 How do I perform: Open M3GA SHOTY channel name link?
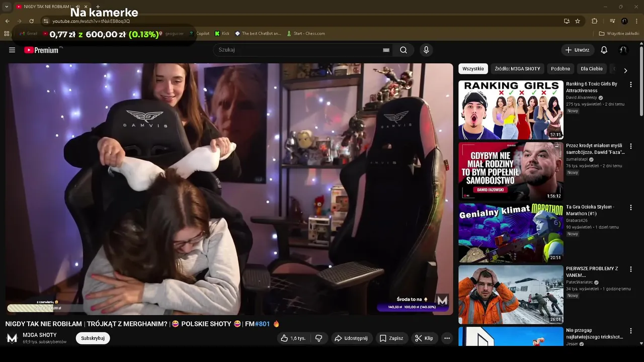(40, 335)
